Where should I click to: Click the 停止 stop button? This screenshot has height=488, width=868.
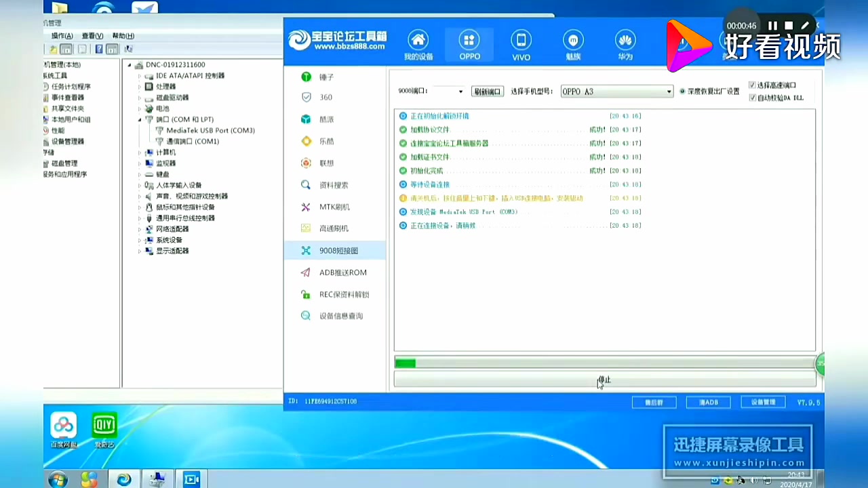[x=604, y=380]
